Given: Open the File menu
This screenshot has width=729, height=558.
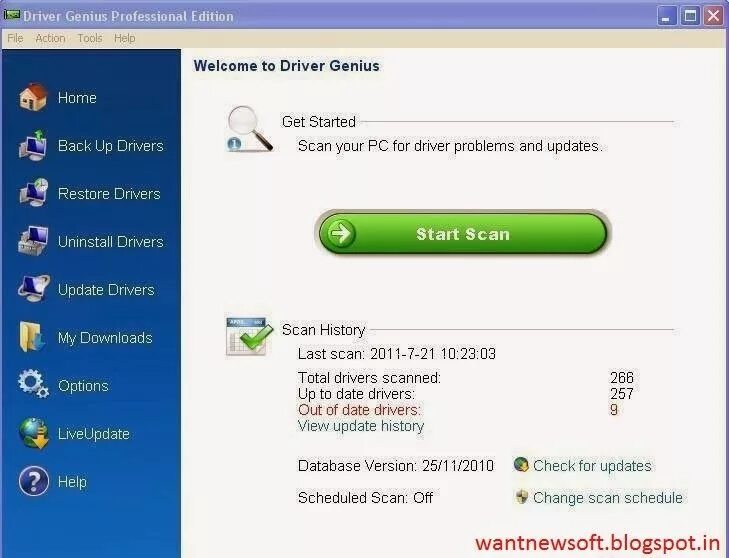Looking at the screenshot, I should click(x=15, y=38).
